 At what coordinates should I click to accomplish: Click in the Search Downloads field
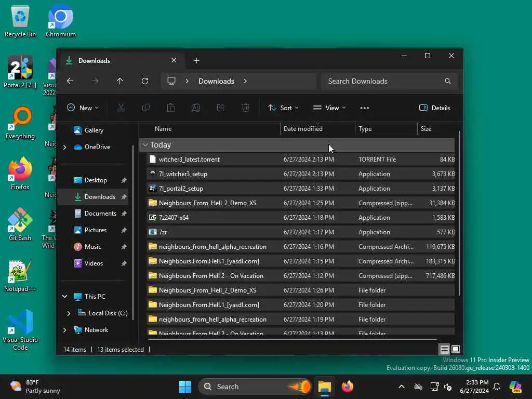(389, 81)
